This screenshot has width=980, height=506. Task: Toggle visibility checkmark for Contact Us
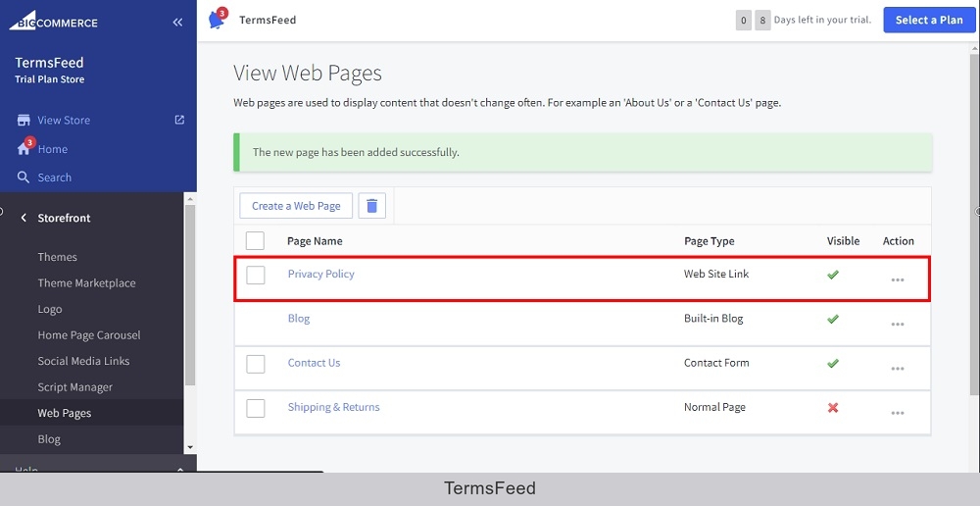pyautogui.click(x=832, y=363)
